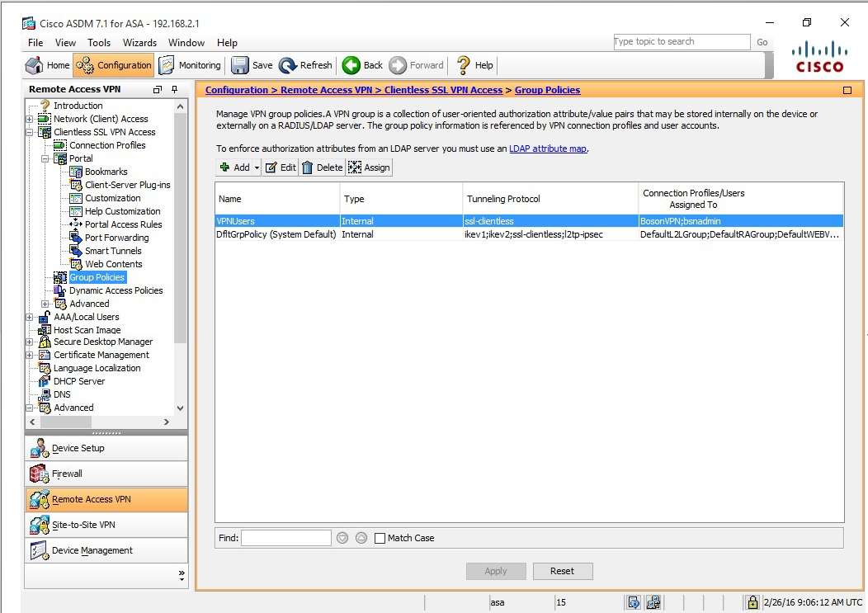
Task: Refresh ASDM with the Refresh button
Action: coord(305,65)
